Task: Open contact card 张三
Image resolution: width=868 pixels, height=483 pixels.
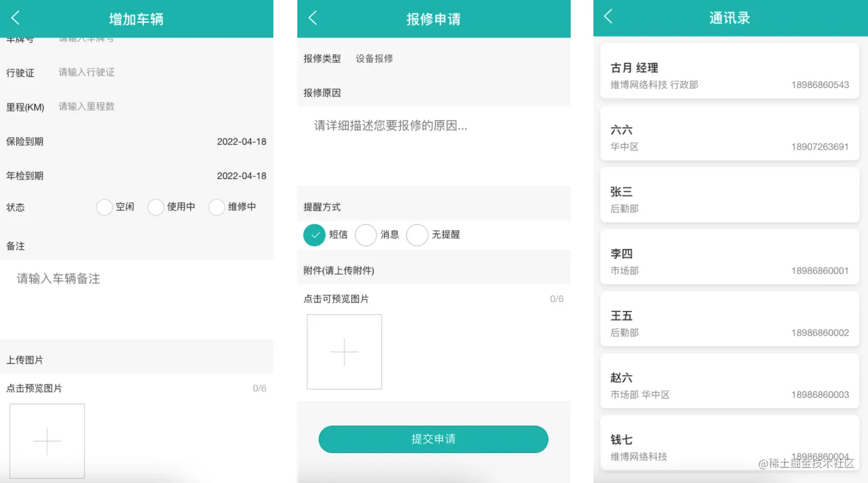Action: (x=730, y=195)
